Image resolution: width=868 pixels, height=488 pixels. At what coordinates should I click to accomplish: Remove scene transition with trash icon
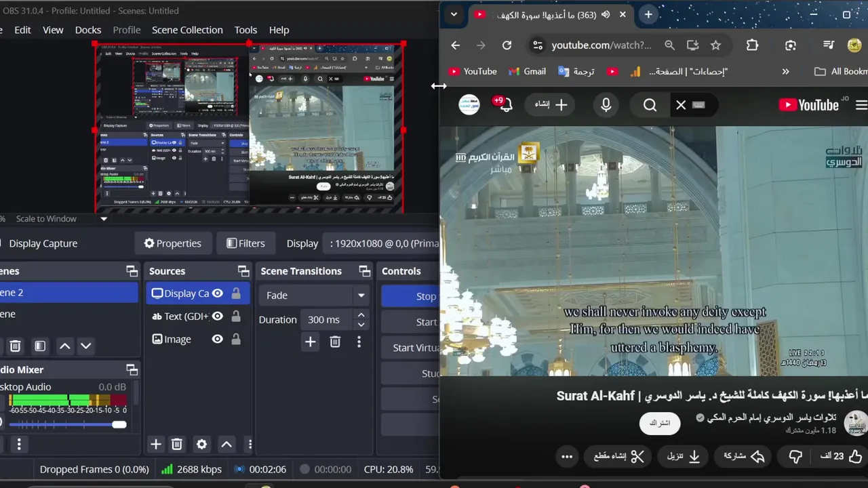335,342
